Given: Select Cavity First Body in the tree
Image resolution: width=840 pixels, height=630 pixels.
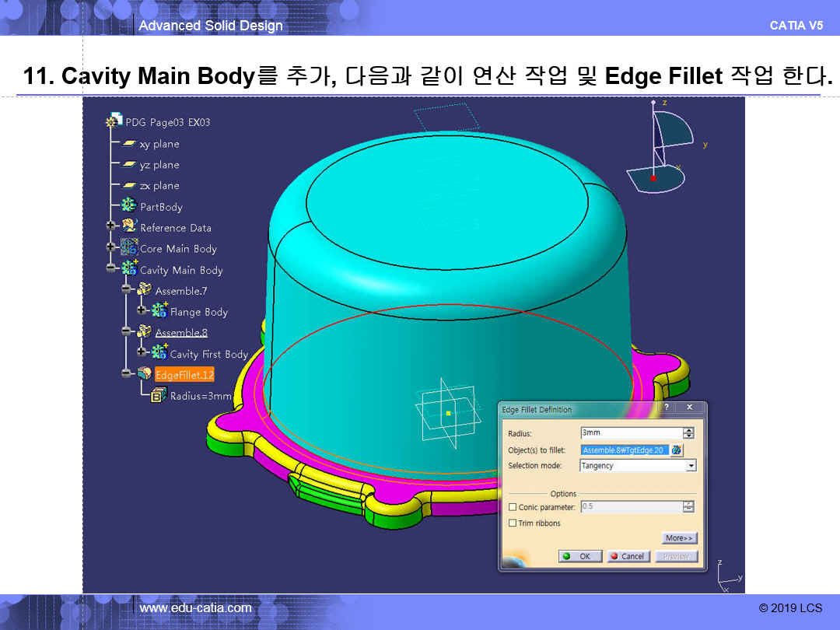Looking at the screenshot, I should 208,354.
